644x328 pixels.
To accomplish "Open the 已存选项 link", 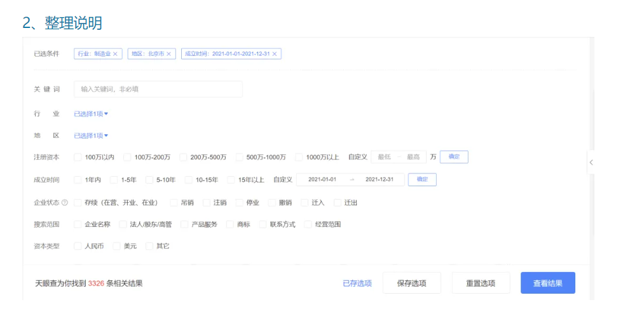I will click(x=357, y=284).
